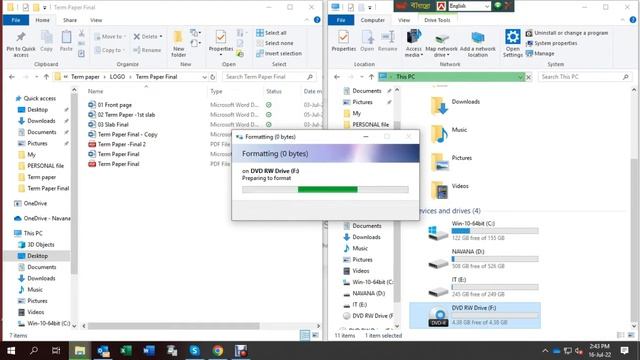Open English language dropdown at top

pos(487,6)
